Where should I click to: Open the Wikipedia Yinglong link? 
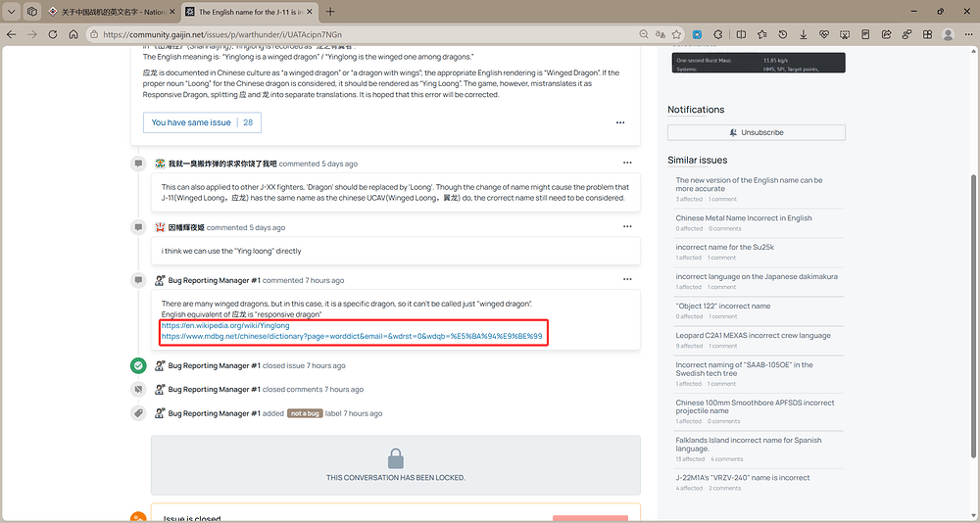[225, 325]
